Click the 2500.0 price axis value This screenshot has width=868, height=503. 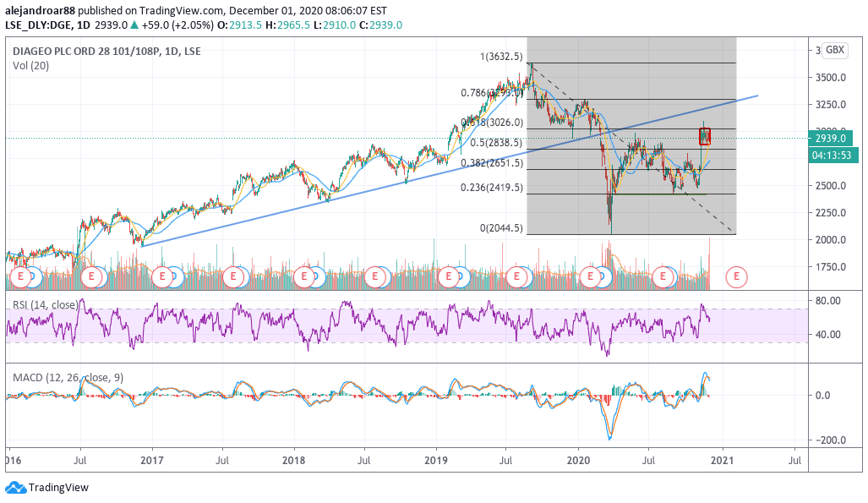[x=830, y=186]
